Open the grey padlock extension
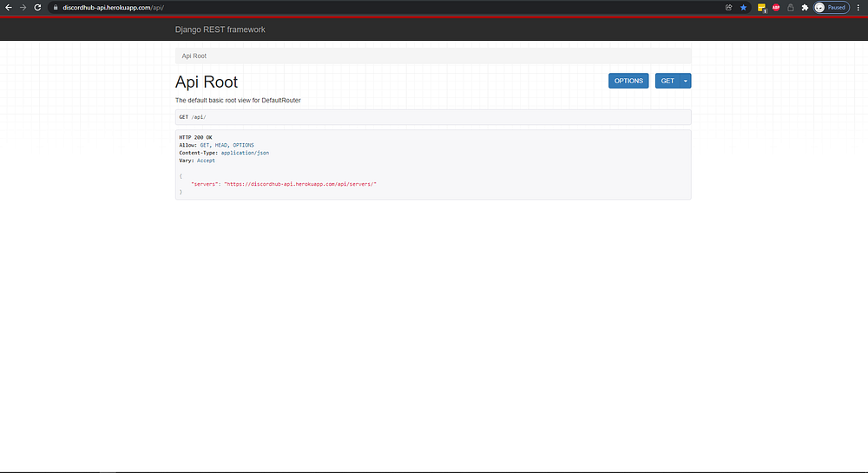Image resolution: width=868 pixels, height=473 pixels. click(x=791, y=8)
